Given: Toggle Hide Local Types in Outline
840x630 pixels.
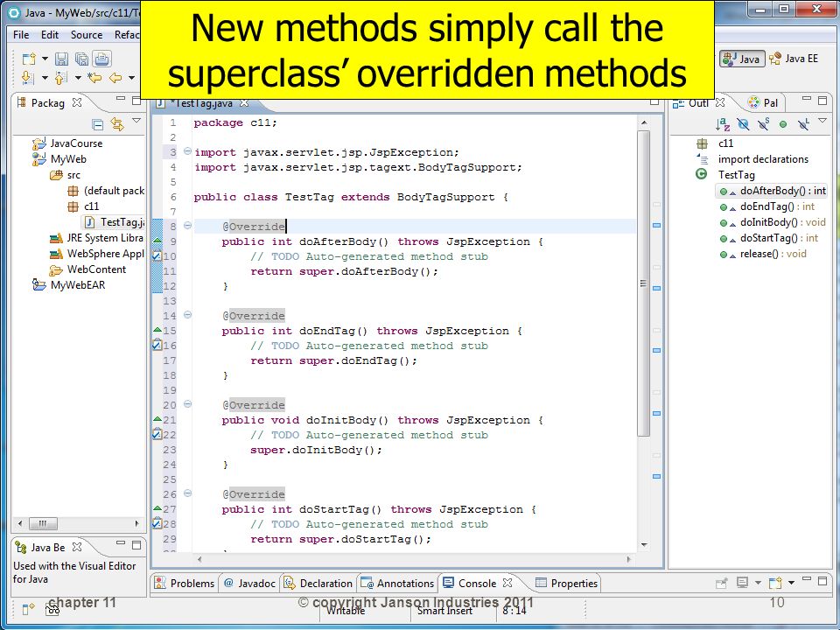Looking at the screenshot, I should [803, 124].
